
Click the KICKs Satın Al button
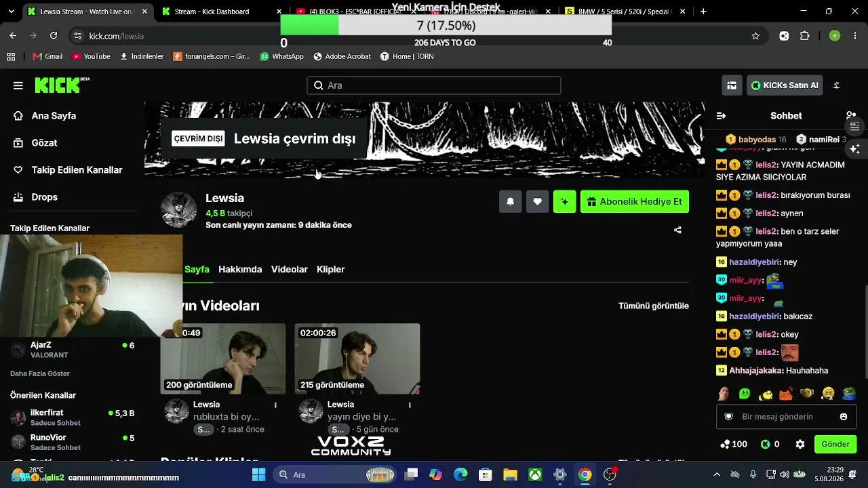[x=786, y=85]
